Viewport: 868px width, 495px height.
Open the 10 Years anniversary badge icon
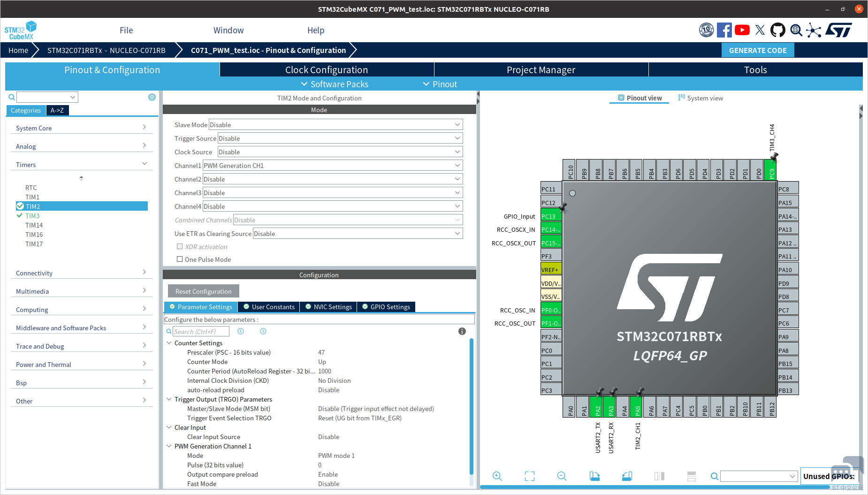pos(706,30)
